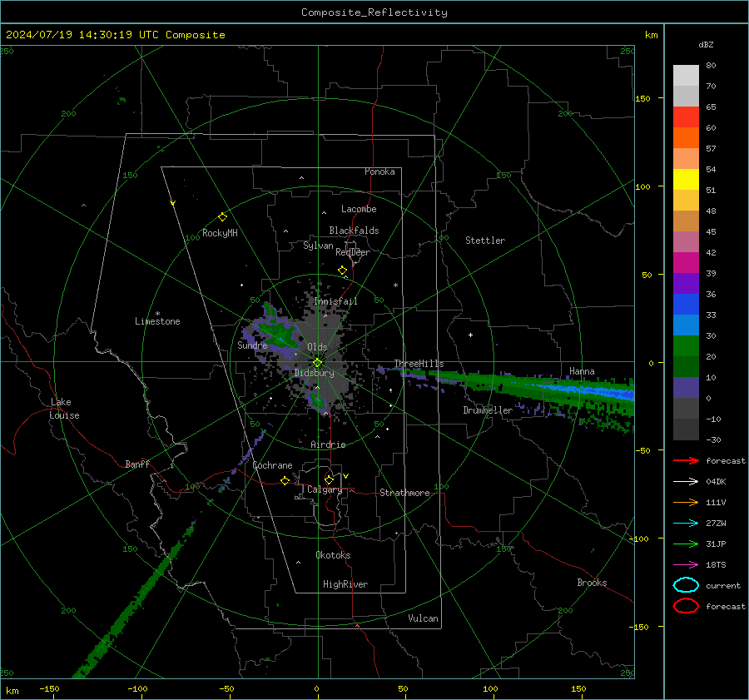749x700 pixels.
Task: Click the Banff label
Action: pyautogui.click(x=137, y=464)
